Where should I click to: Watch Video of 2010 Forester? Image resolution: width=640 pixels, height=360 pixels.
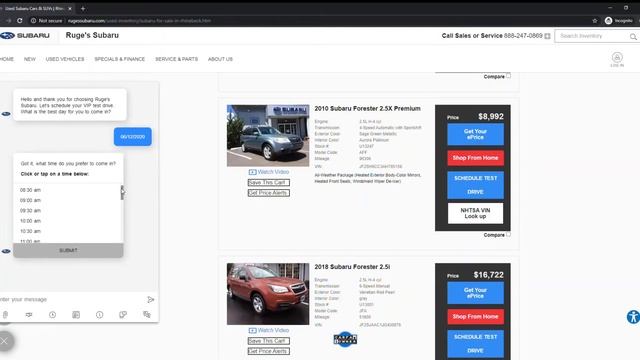(x=269, y=172)
